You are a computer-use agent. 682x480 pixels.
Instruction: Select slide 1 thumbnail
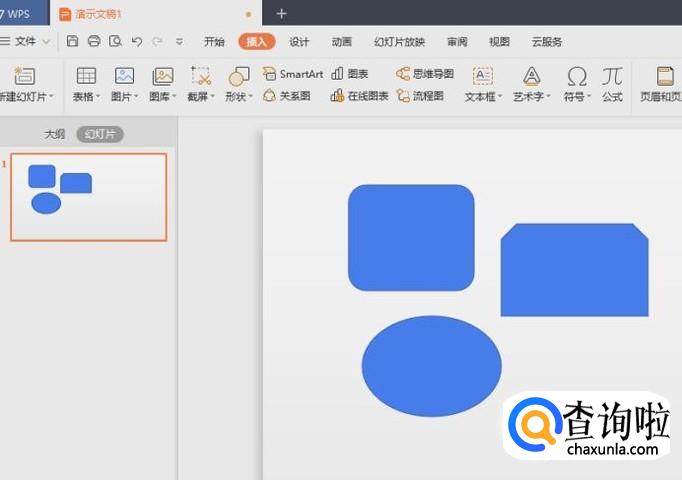point(89,197)
